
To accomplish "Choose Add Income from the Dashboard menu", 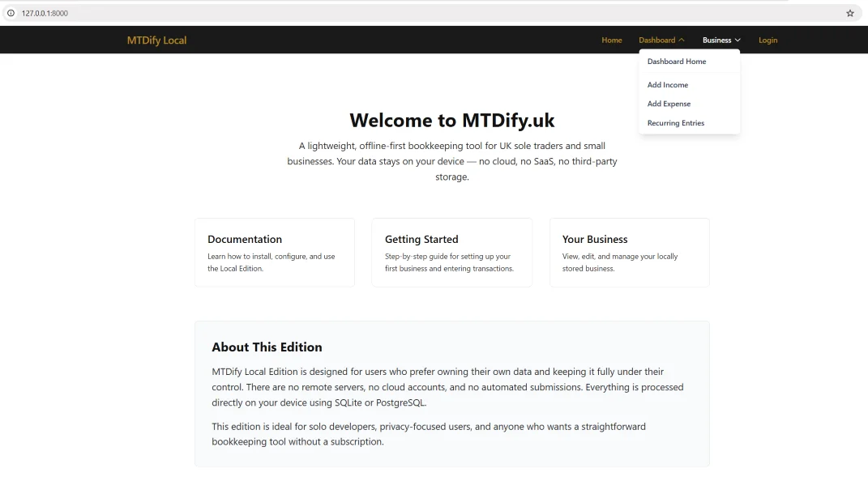I will click(667, 84).
